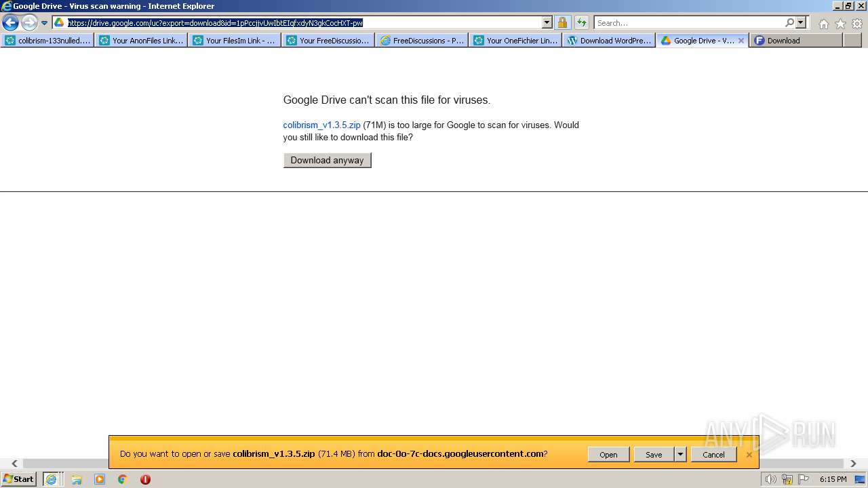Switch to Your AnonFiles Link tab
The width and height of the screenshot is (868, 488).
(141, 41)
